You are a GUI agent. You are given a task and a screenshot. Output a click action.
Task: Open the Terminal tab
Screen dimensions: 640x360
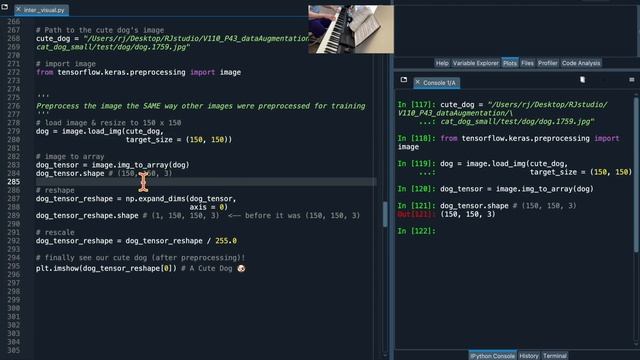tap(555, 356)
